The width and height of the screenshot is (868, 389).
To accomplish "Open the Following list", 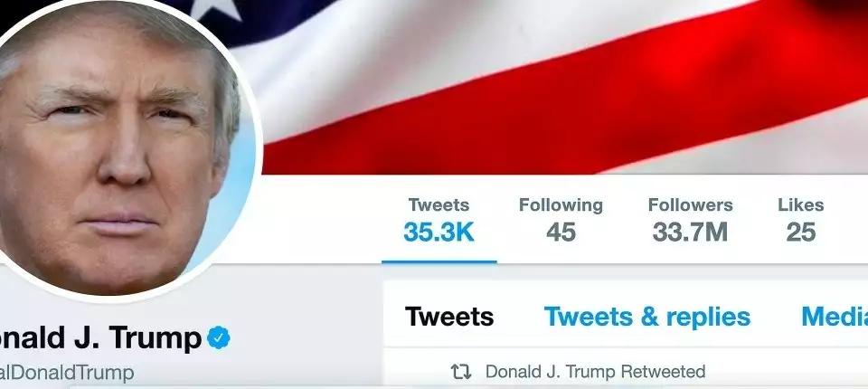I will 561,221.
